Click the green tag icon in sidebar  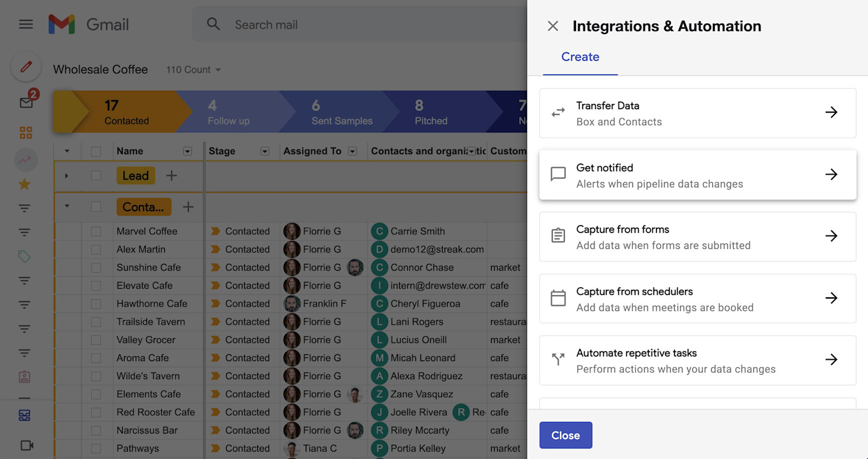[25, 256]
